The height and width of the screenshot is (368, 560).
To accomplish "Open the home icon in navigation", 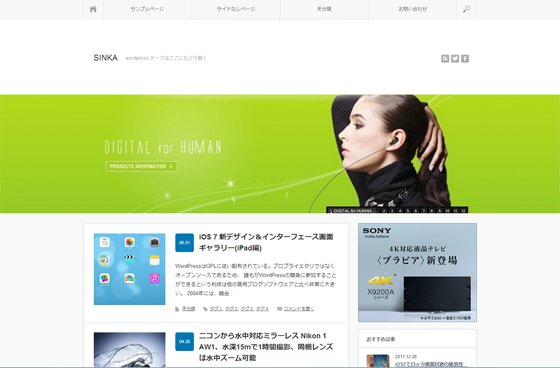I will point(93,9).
